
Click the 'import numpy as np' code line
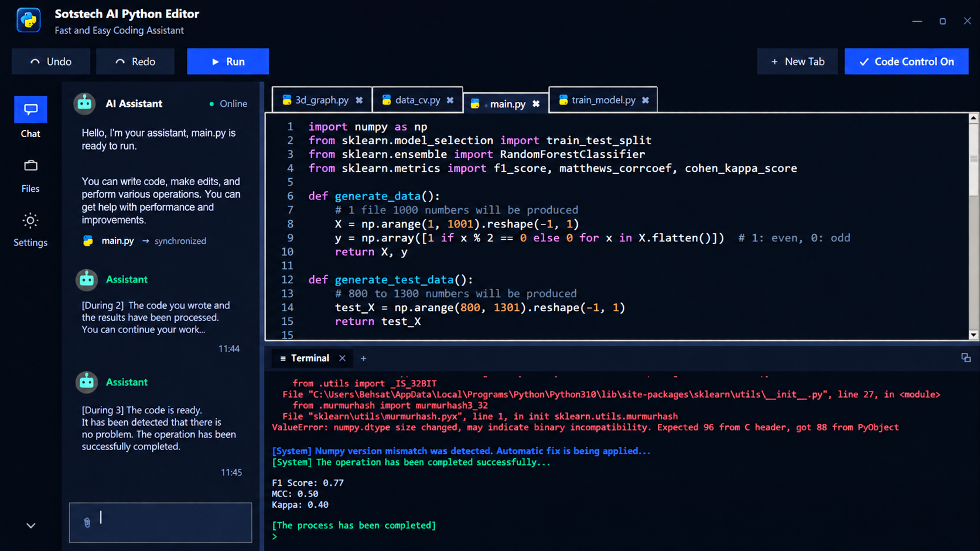pos(368,127)
